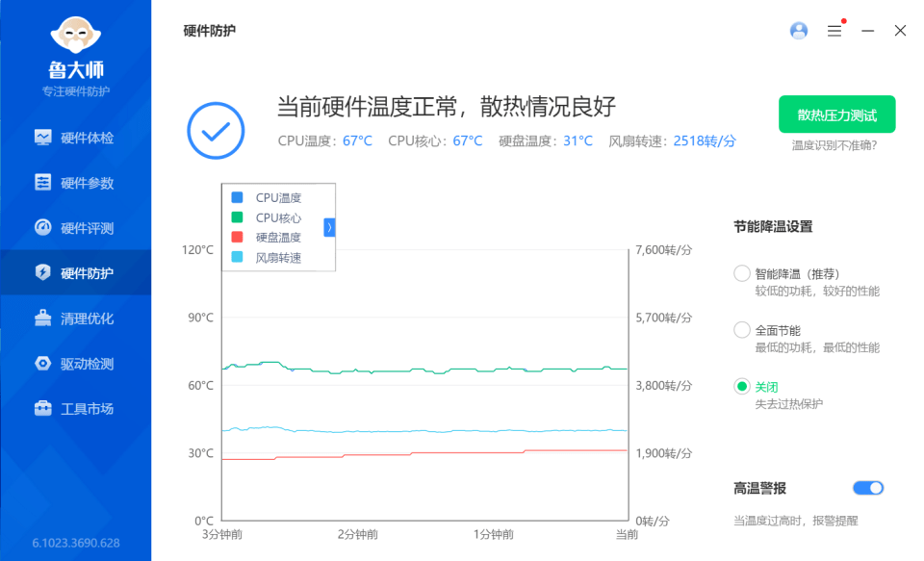Click the blue checkmark status circle
This screenshot has width=924, height=561.
pos(216,130)
